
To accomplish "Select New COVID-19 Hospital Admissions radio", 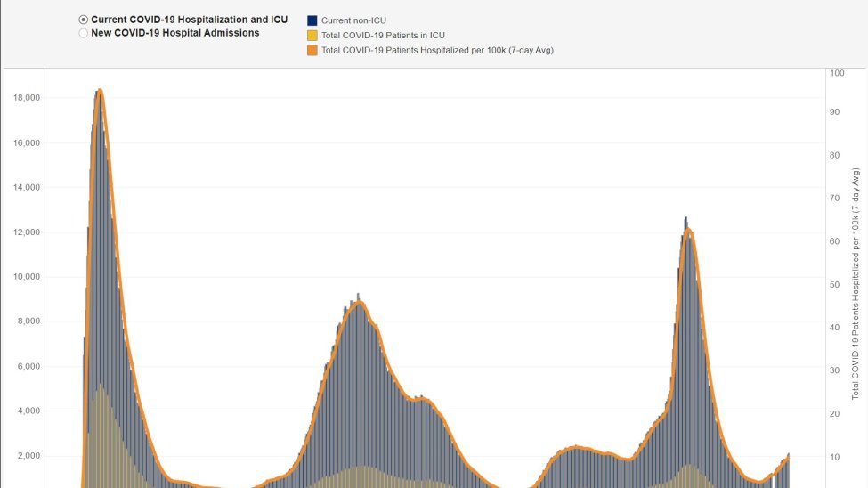I will click(x=83, y=33).
